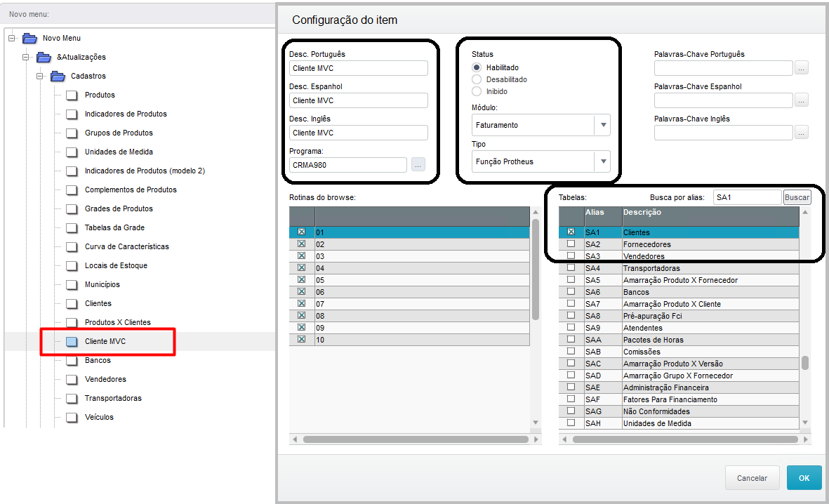
Task: Collapse the Novo Menu tree node
Action: [12, 38]
